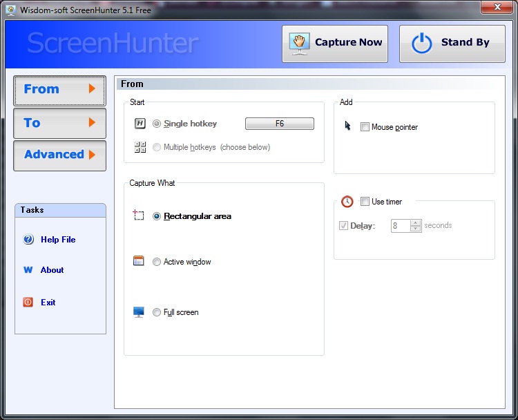Image resolution: width=518 pixels, height=420 pixels.
Task: Click the blue question mark help icon
Action: [x=28, y=239]
